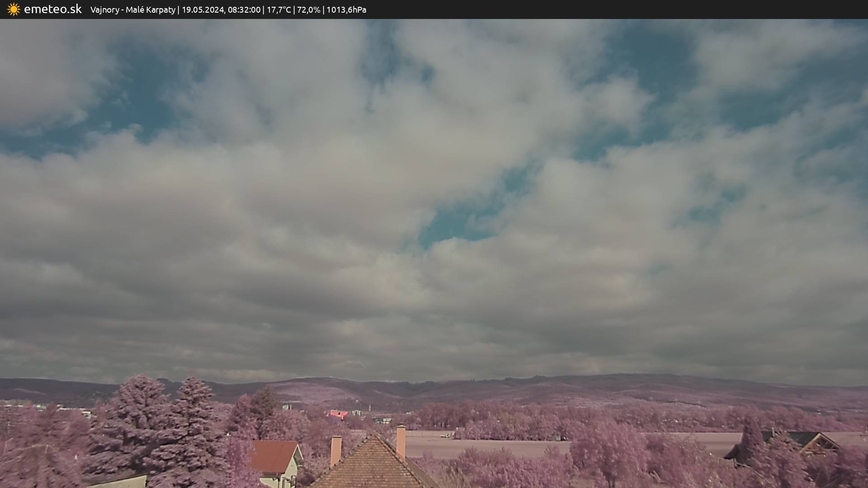The image size is (868, 488).
Task: Click the 72,0% humidity value
Action: [308, 9]
